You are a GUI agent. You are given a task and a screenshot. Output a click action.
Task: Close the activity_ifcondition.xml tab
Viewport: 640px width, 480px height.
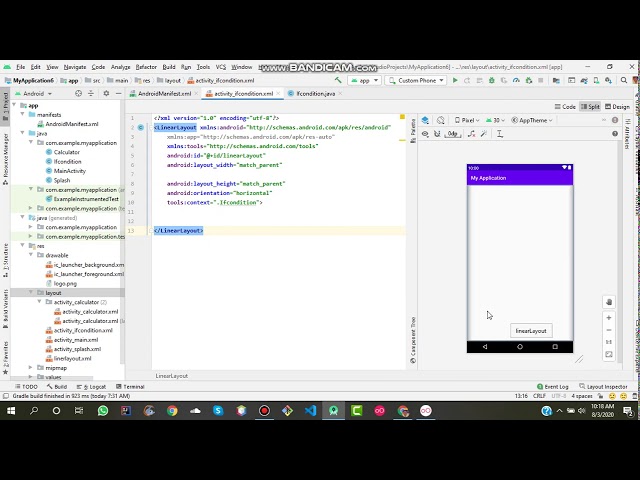coord(278,93)
